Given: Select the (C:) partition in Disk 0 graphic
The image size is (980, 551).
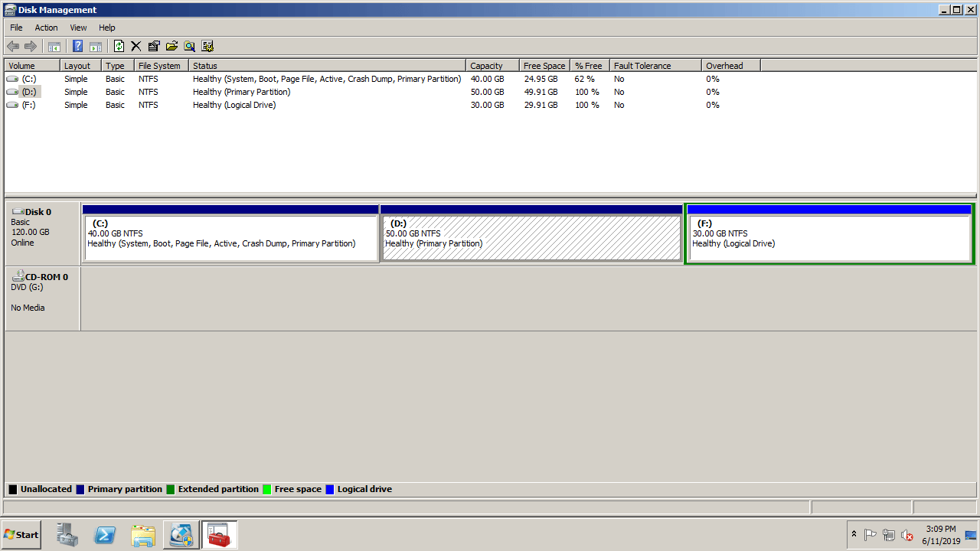Looking at the screenshot, I should pos(230,238).
